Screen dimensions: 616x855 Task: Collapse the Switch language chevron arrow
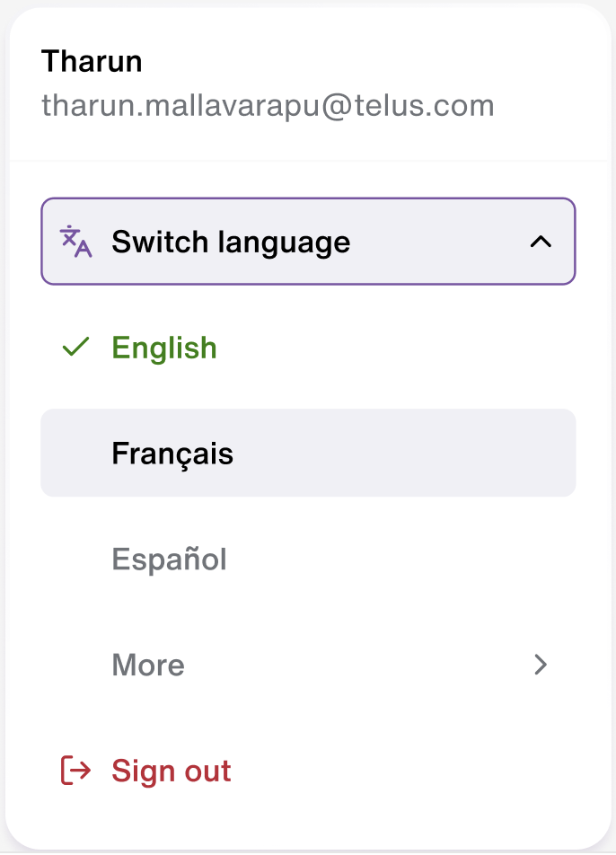click(x=541, y=241)
